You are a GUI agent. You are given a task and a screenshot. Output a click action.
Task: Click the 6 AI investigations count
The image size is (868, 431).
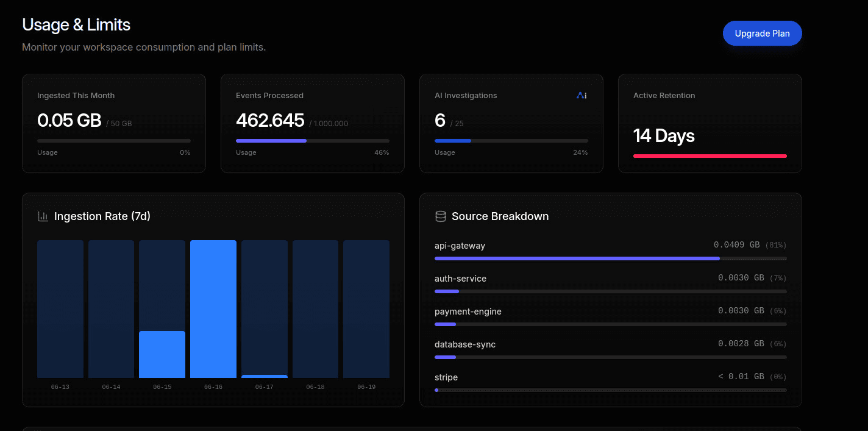point(440,121)
